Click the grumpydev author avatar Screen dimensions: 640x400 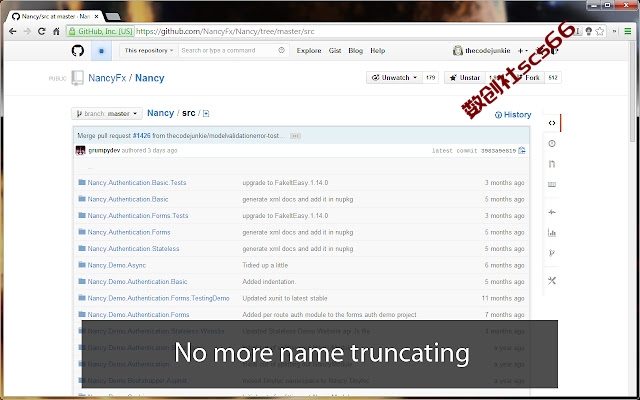point(80,150)
